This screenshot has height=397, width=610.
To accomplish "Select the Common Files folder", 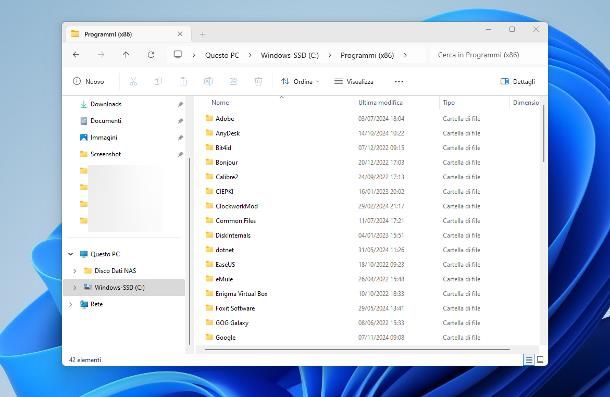I will [x=235, y=221].
